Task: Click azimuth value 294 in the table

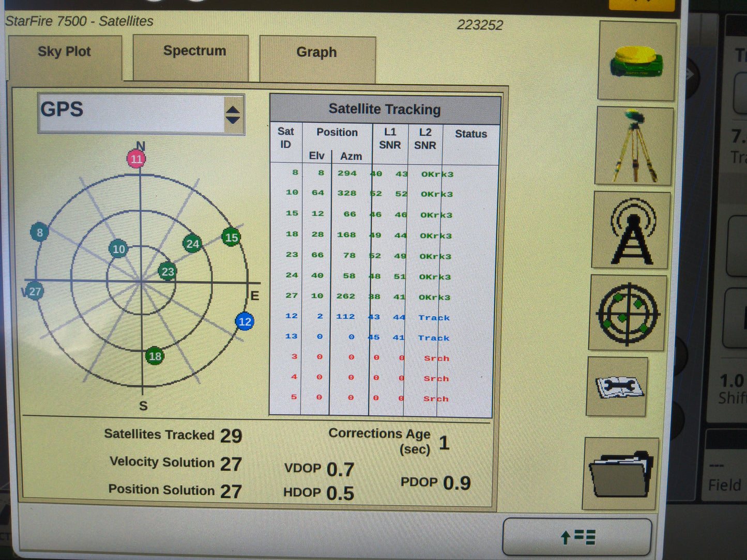Action: pyautogui.click(x=347, y=174)
